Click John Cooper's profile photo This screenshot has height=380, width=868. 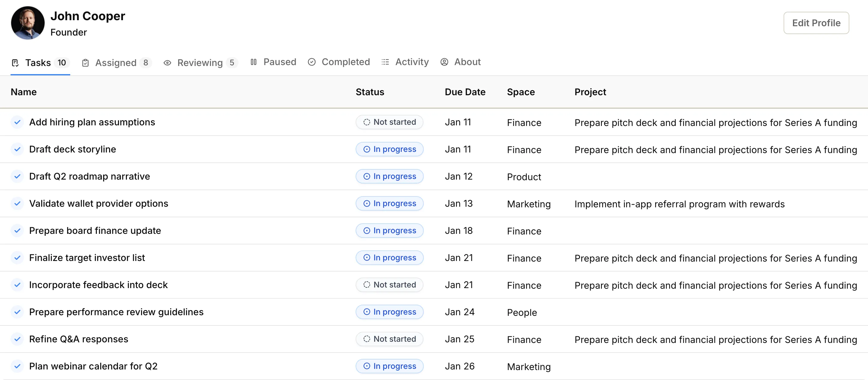point(27,23)
